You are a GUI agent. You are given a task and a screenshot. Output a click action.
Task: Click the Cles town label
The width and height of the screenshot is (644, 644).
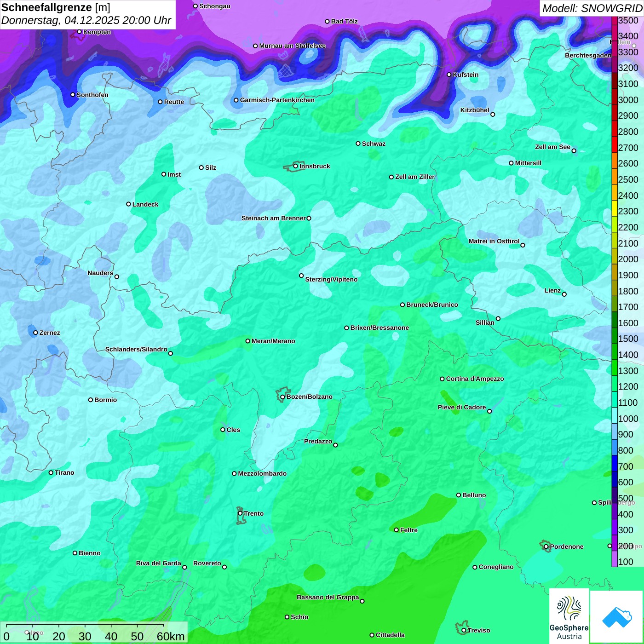pos(233,430)
